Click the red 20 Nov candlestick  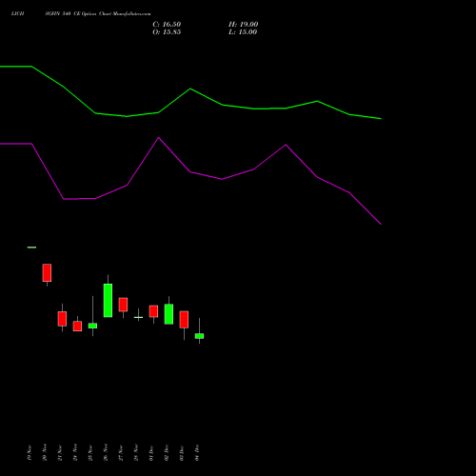point(47,272)
